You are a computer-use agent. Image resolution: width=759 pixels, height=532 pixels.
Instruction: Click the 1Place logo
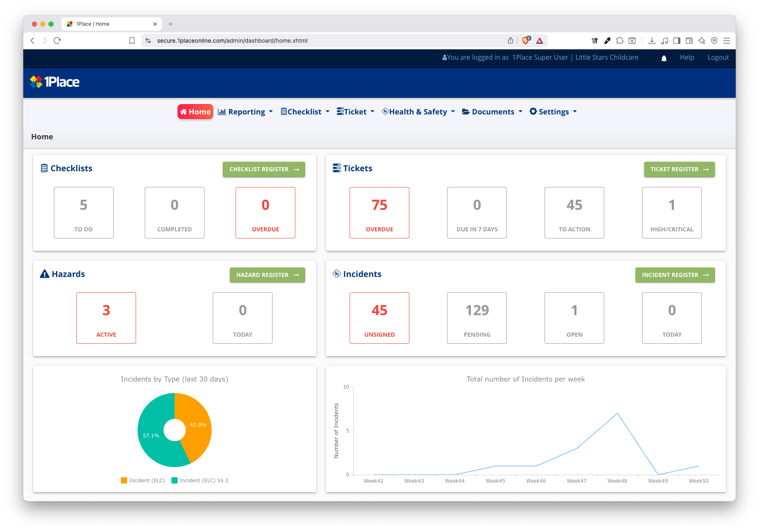(x=55, y=82)
